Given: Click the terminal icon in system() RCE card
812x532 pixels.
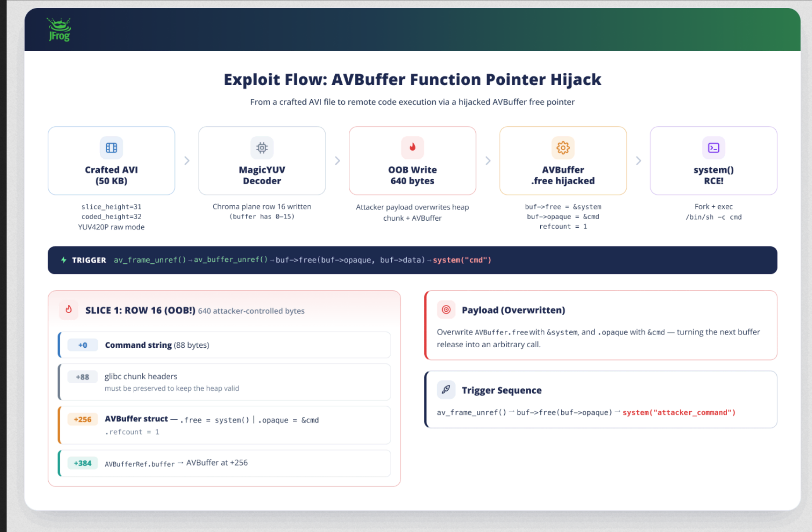Looking at the screenshot, I should click(714, 148).
